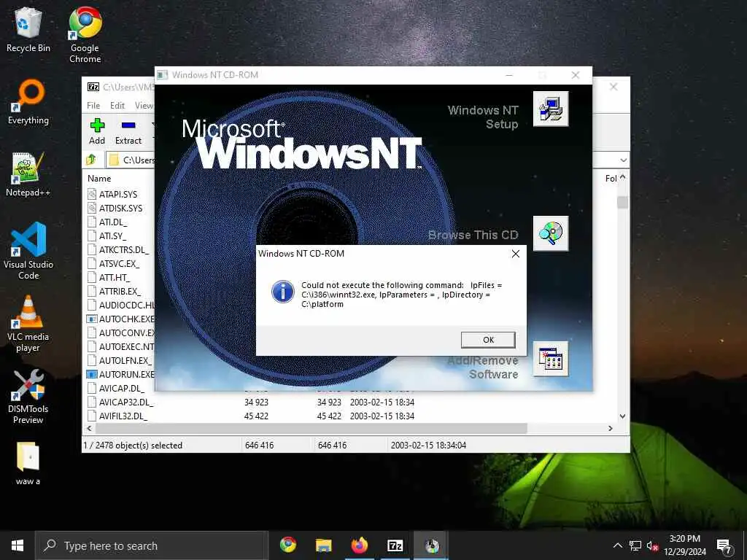Click 7-Zip icon in the taskbar
Screen dimensions: 747x560
click(x=395, y=545)
